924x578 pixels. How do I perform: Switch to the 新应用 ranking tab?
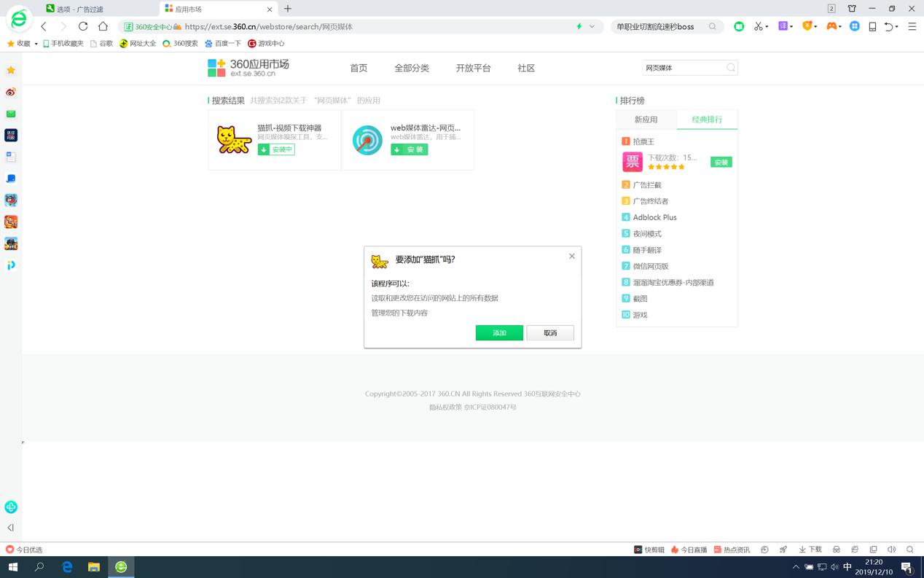646,120
